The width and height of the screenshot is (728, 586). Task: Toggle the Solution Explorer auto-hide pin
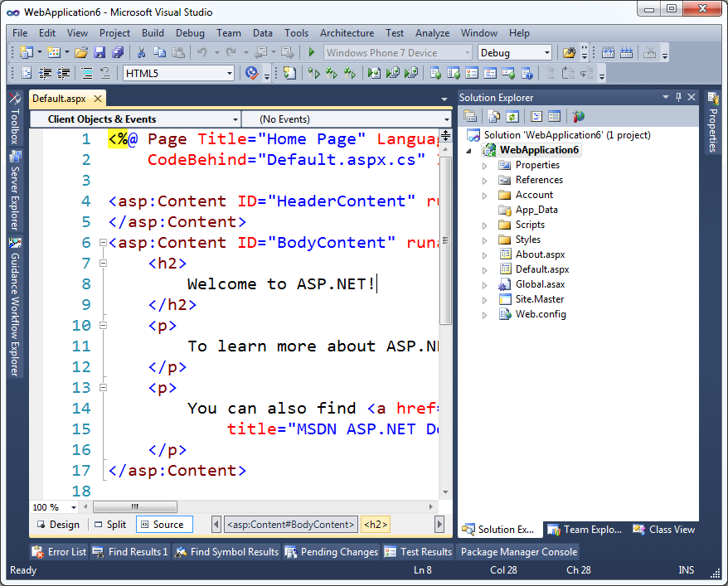pyautogui.click(x=678, y=97)
